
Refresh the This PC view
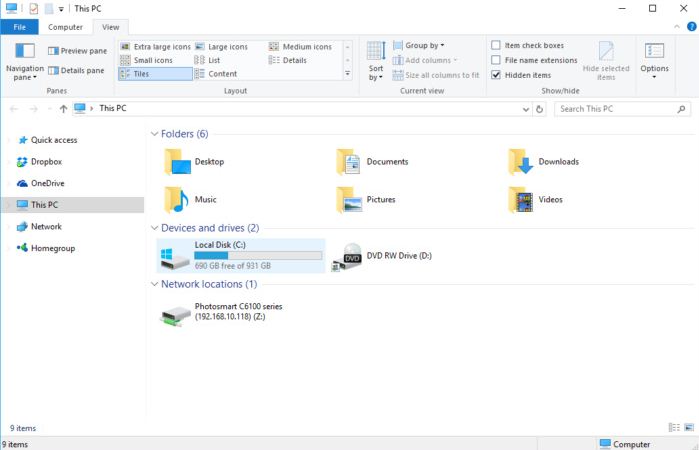(539, 109)
